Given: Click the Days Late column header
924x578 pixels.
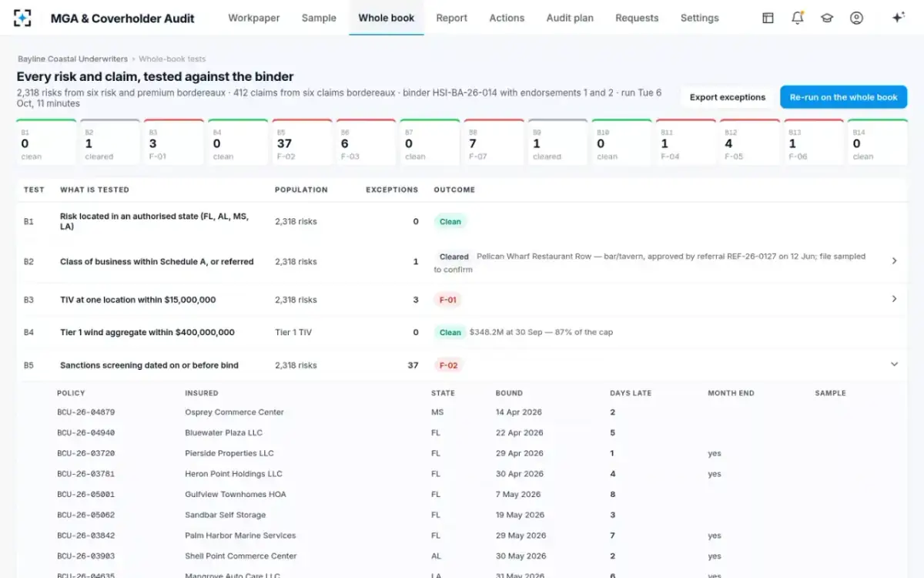Looking at the screenshot, I should [x=631, y=393].
